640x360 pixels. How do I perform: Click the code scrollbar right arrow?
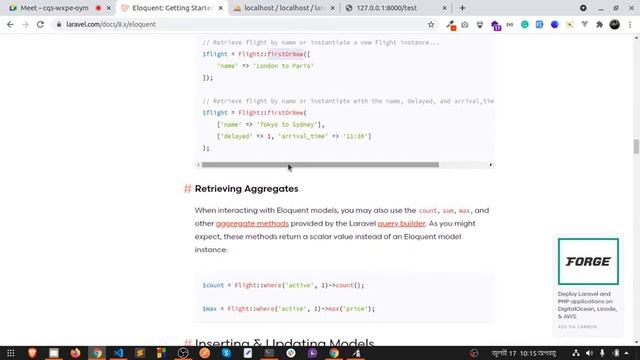[491, 165]
